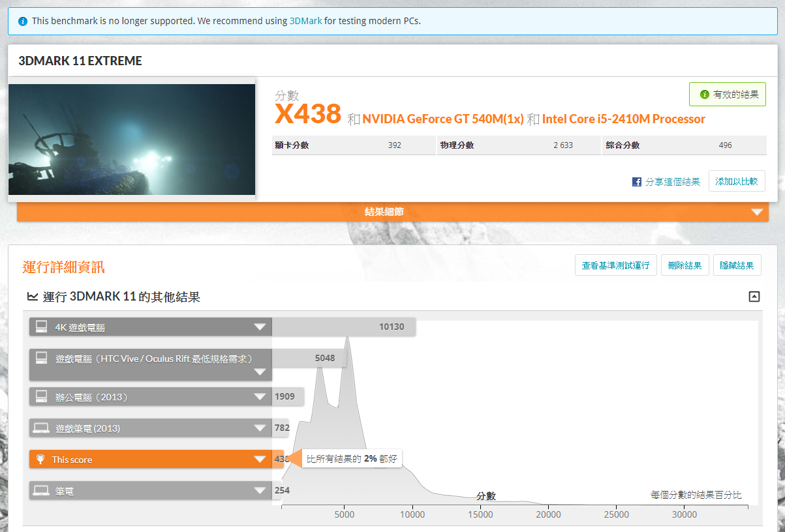785x532 pixels.
Task: Click the 254 score value
Action: coord(282,490)
